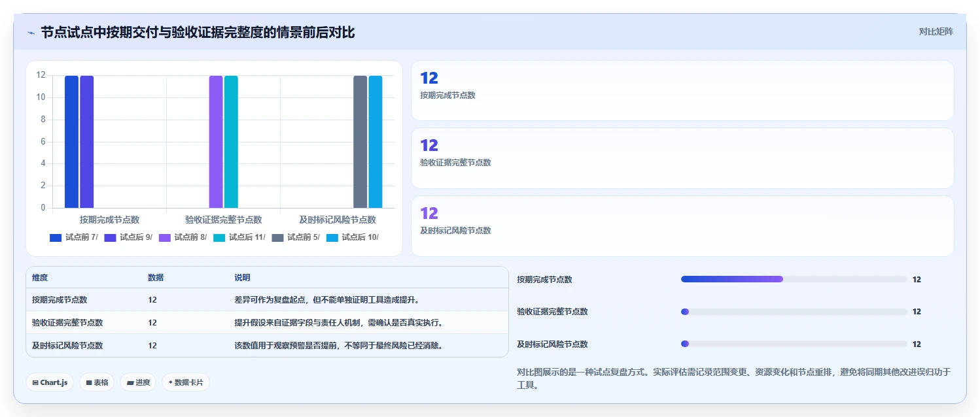Image resolution: width=980 pixels, height=417 pixels.
Task: Open the 及时标记风险节点数 data card
Action: 682,226
